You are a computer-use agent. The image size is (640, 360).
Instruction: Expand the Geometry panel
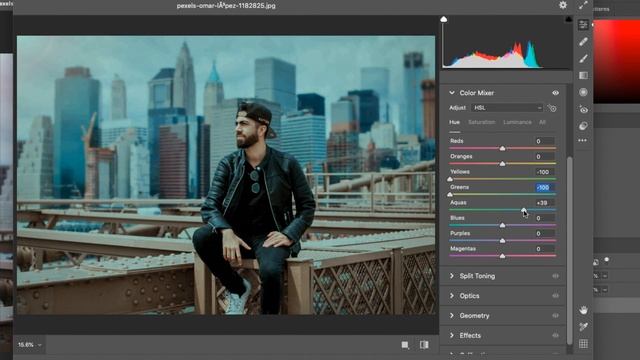452,316
